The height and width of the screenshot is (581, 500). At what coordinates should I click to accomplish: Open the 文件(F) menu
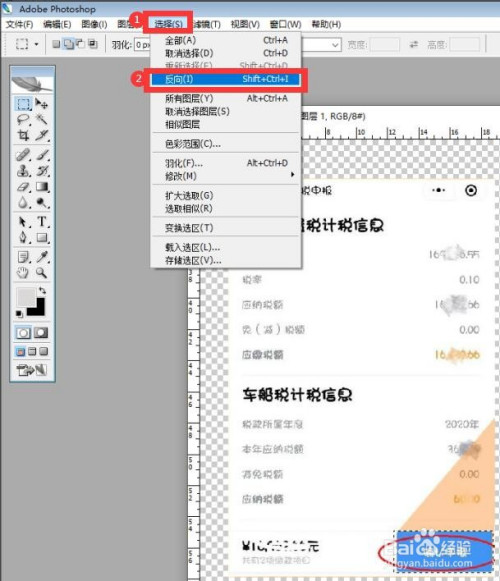pyautogui.click(x=20, y=24)
